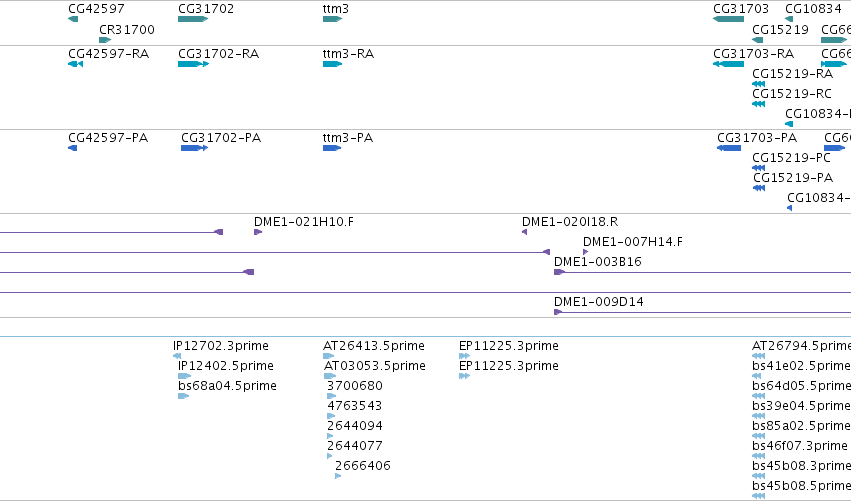
Task: Select BAC end DME1-021H10.F label
Action: tap(303, 221)
